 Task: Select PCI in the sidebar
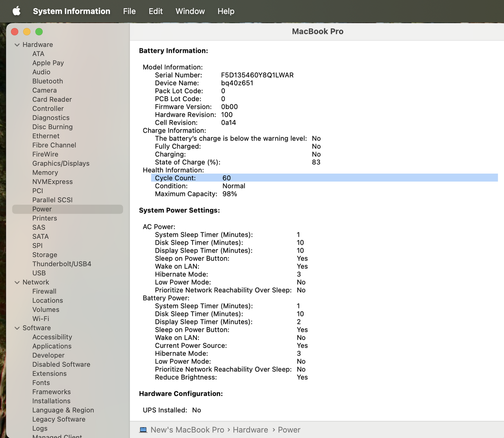pos(38,191)
